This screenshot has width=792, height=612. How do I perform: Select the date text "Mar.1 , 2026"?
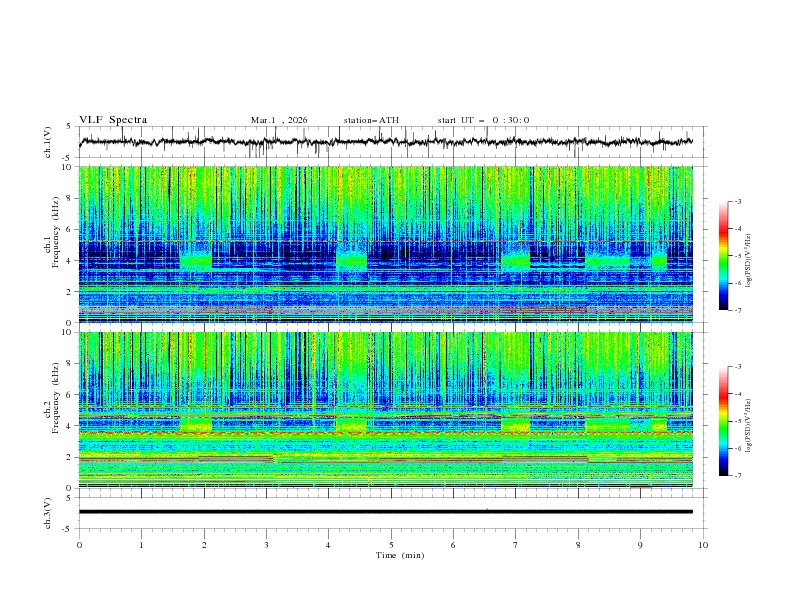pyautogui.click(x=279, y=120)
